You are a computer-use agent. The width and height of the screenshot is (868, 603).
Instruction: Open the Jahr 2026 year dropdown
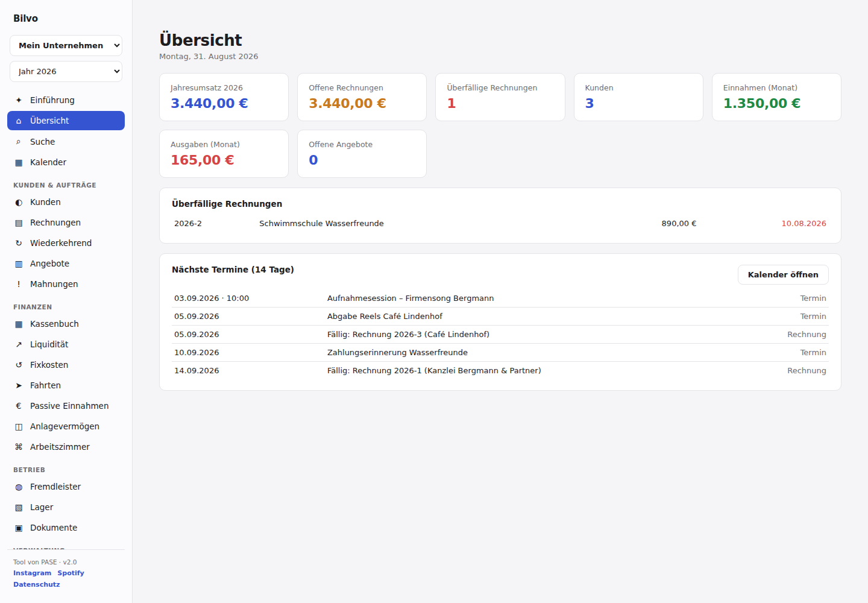[66, 71]
